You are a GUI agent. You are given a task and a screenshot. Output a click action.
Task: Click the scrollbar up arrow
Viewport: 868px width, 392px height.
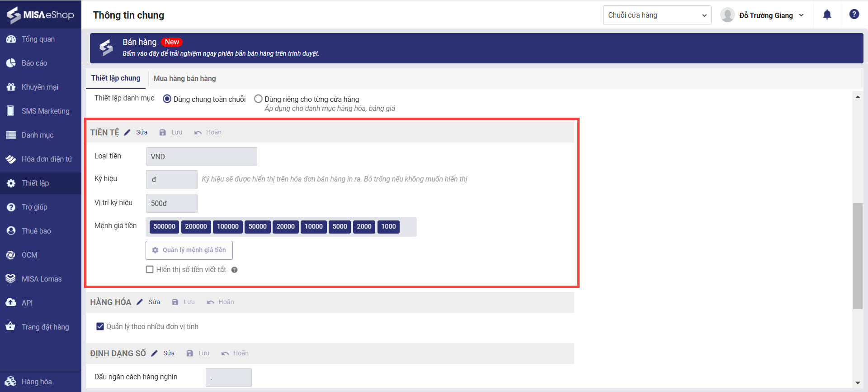click(x=858, y=97)
